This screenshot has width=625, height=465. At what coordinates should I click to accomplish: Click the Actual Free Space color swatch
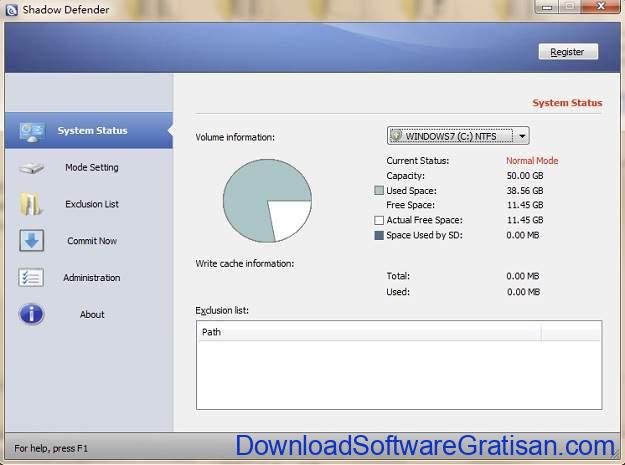click(x=379, y=220)
